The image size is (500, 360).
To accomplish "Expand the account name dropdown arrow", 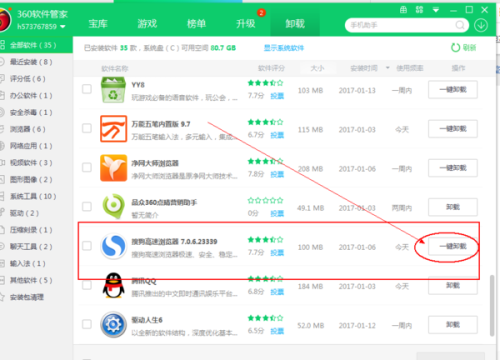I will pos(63,27).
